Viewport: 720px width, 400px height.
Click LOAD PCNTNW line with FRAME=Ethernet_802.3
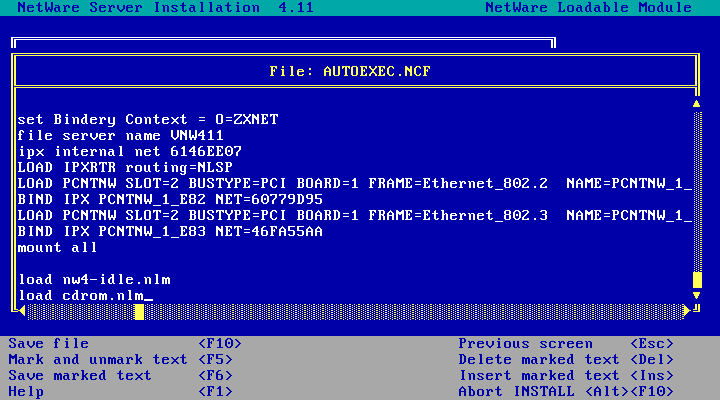point(354,216)
